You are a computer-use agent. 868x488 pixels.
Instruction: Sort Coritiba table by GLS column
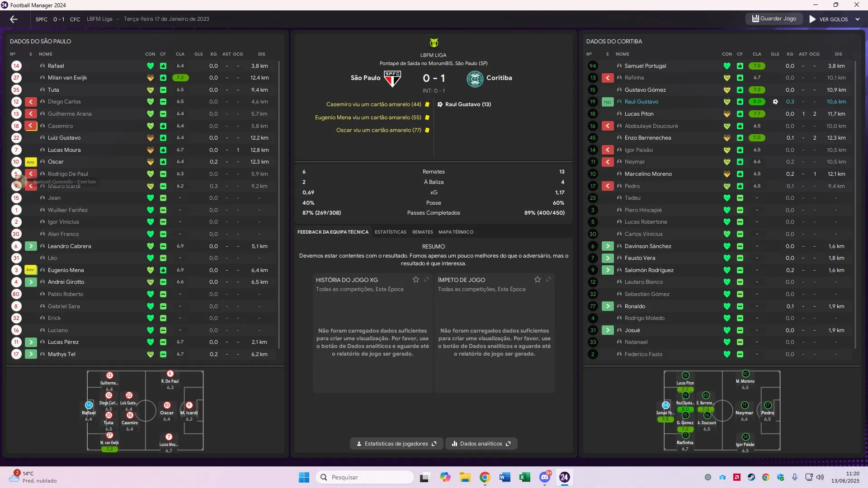coord(775,54)
